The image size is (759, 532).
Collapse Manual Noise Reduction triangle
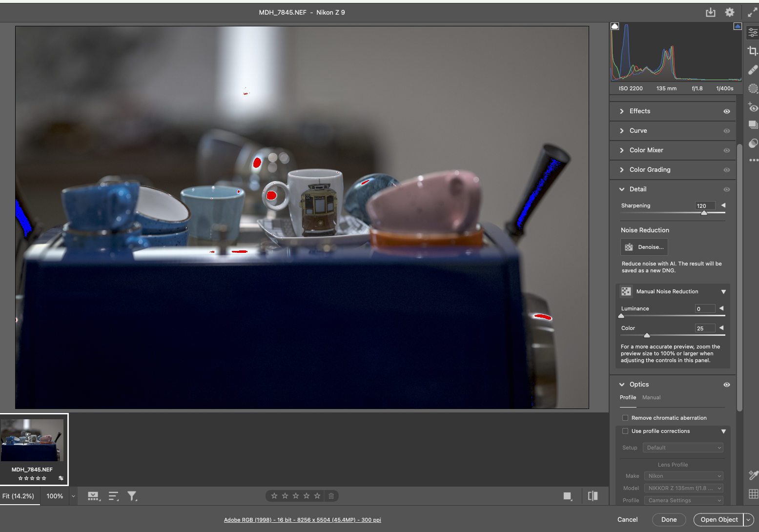pos(723,292)
